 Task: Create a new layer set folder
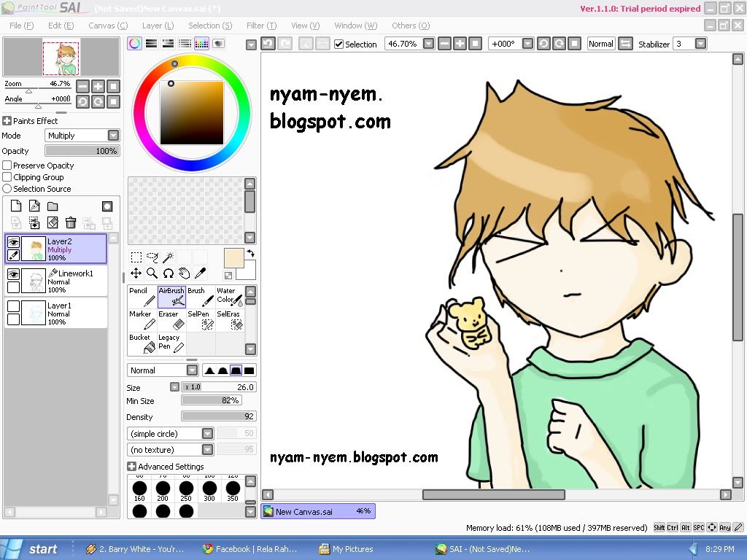[53, 206]
